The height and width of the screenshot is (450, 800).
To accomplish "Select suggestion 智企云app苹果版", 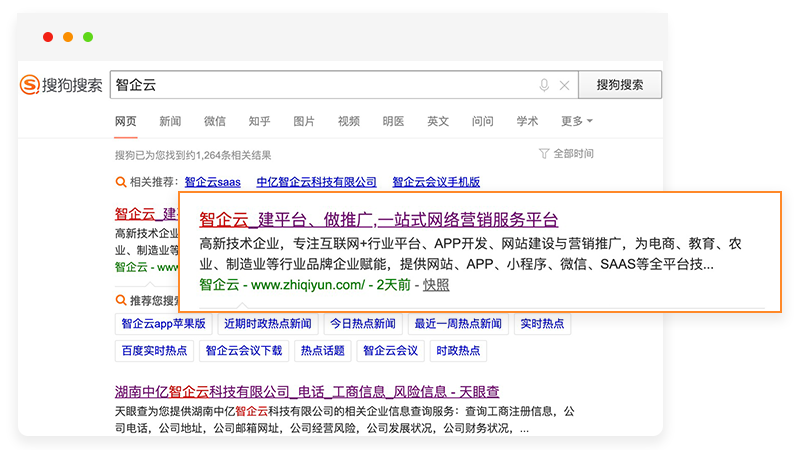I will 163,324.
